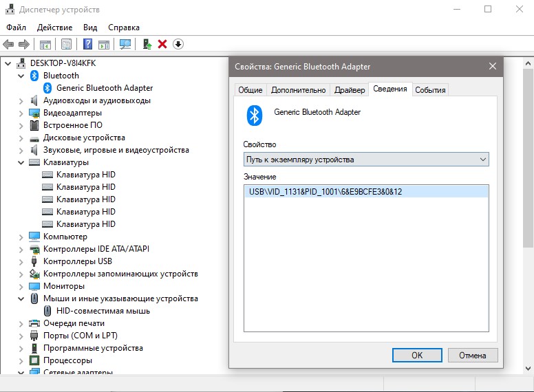Click the scroll down arrow of tree
This screenshot has width=534, height=392.
528,369
